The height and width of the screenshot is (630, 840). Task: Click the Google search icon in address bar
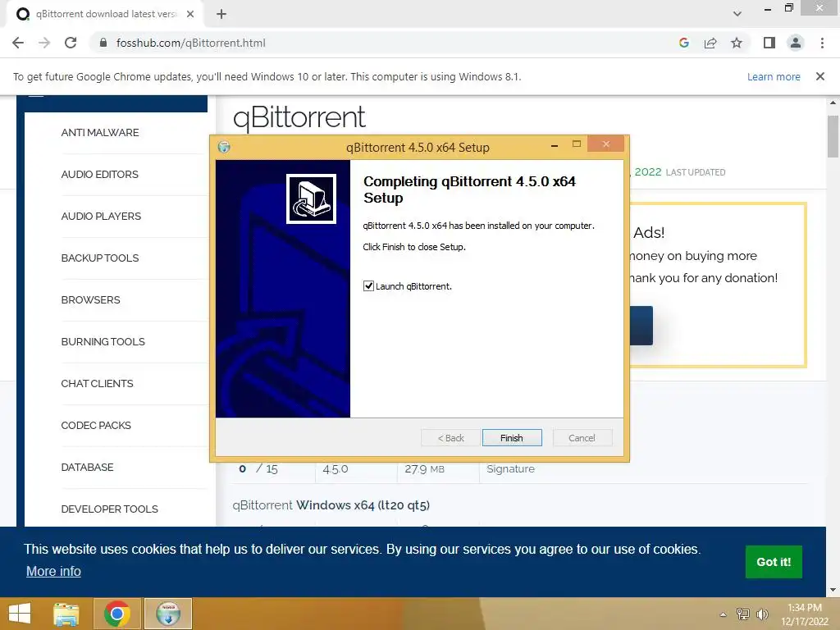[x=683, y=43]
